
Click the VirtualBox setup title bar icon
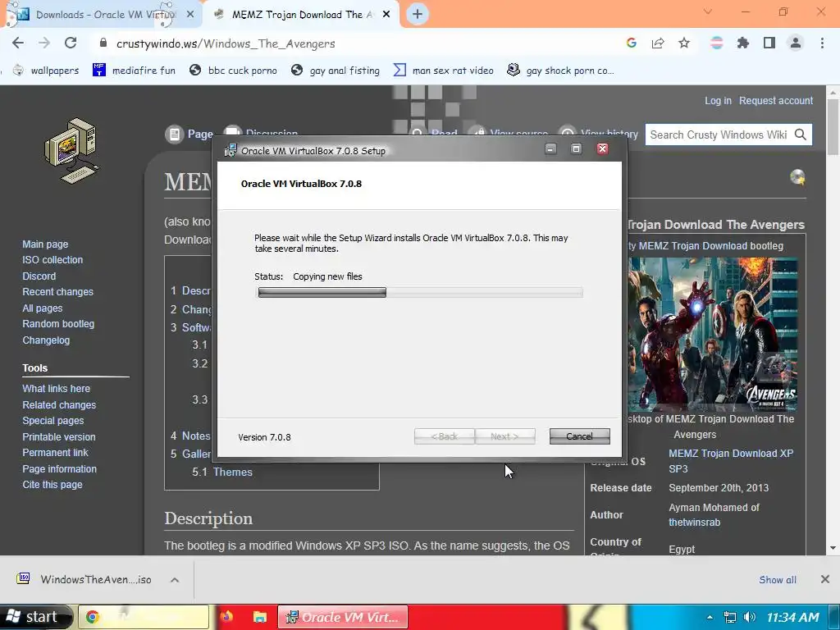click(x=231, y=151)
